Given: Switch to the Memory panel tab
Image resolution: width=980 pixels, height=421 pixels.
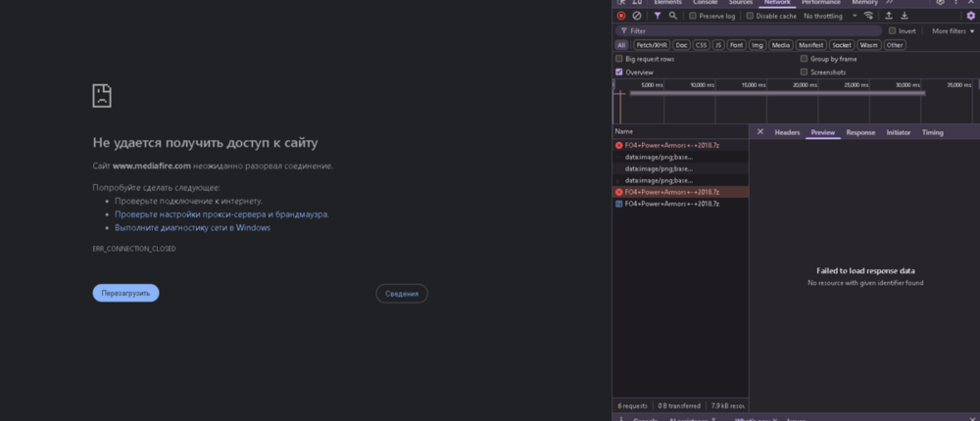Looking at the screenshot, I should point(864,3).
